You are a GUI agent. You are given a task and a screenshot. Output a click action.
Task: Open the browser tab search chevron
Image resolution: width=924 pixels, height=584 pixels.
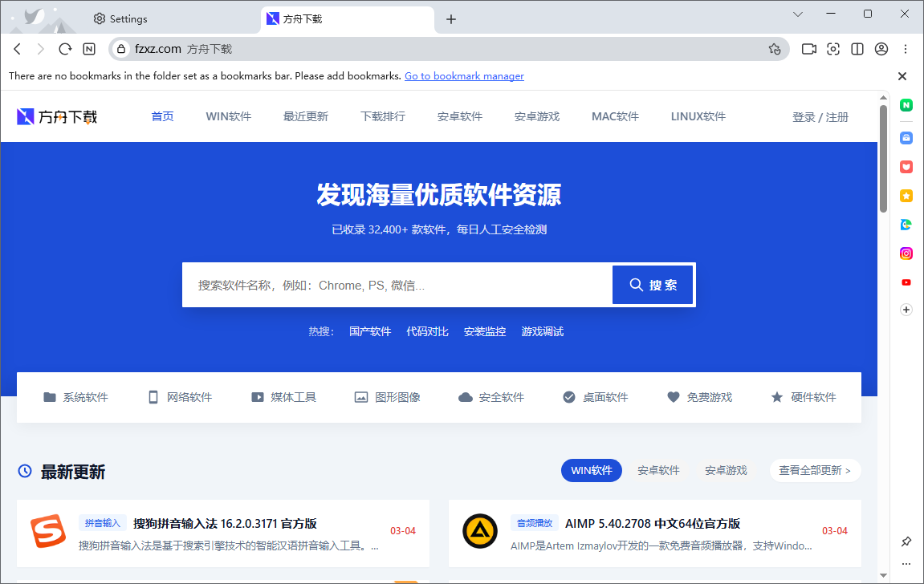[x=797, y=14]
